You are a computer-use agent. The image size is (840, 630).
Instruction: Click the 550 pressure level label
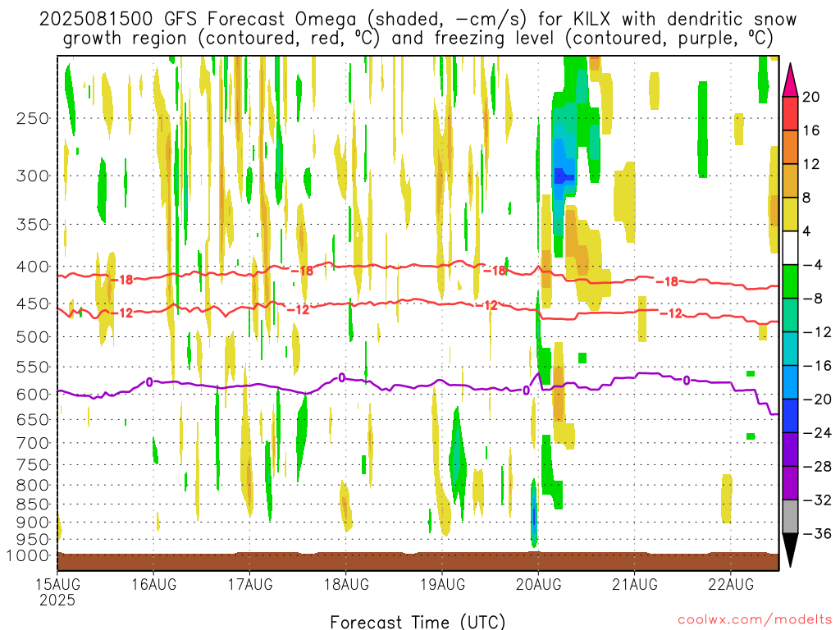coord(33,367)
